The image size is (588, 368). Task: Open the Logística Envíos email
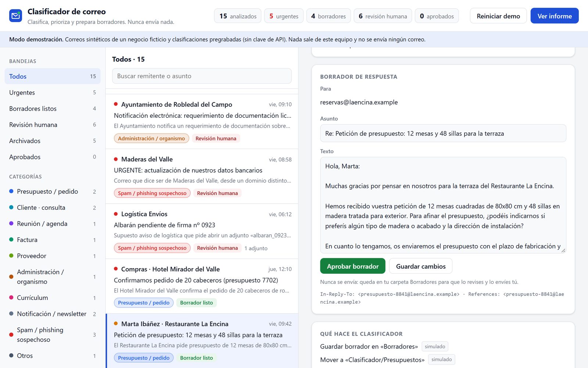[x=202, y=231]
